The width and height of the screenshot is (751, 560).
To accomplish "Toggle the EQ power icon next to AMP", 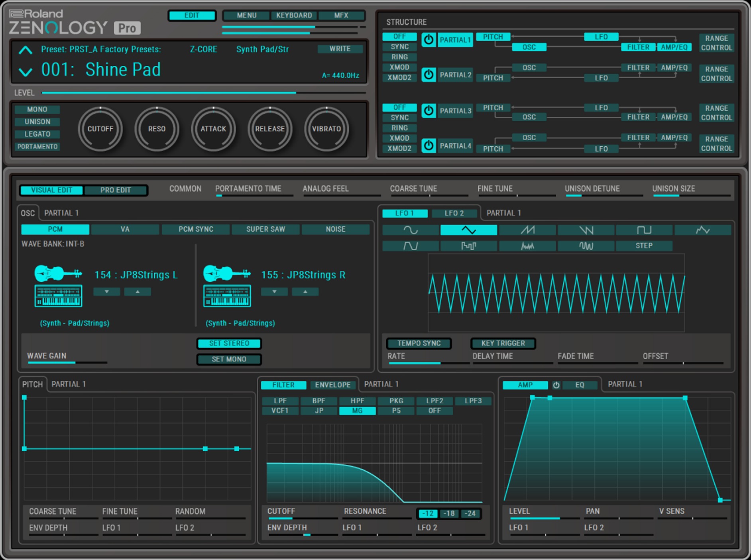I will click(556, 385).
